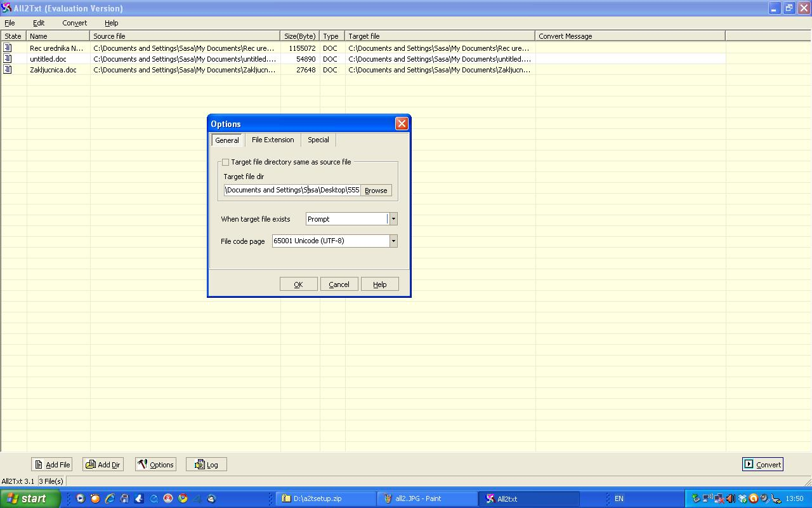Start conversion with Convert button

[x=763, y=464]
